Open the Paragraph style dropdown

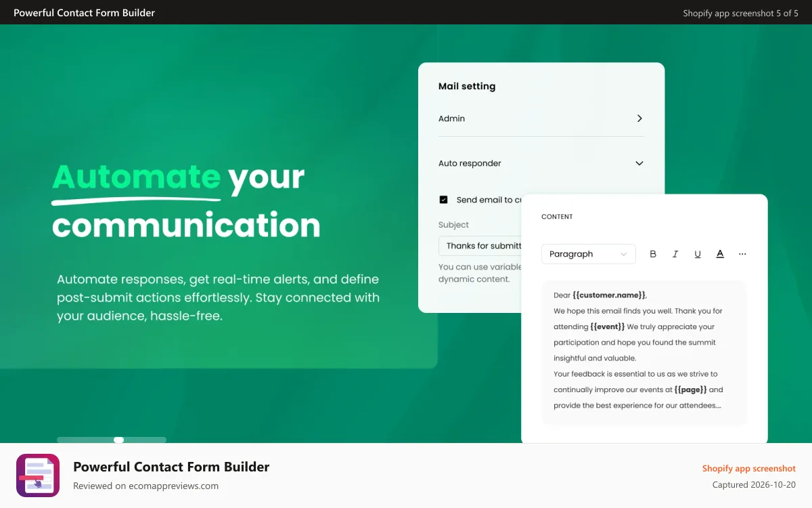point(589,254)
